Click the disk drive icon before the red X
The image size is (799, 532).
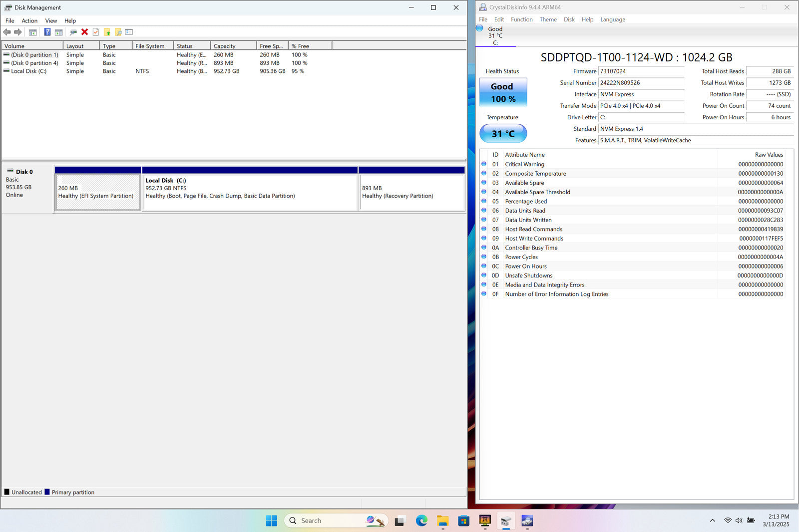73,32
